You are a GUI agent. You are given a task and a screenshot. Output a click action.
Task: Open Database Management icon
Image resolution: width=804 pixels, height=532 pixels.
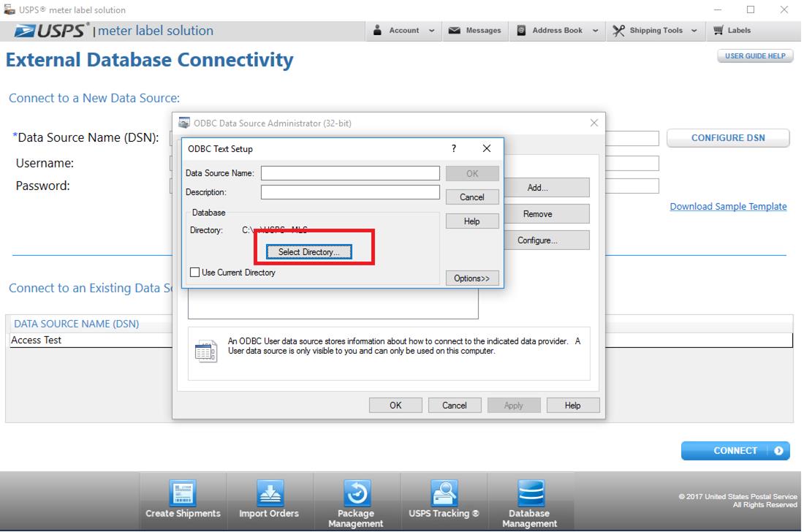click(530, 493)
